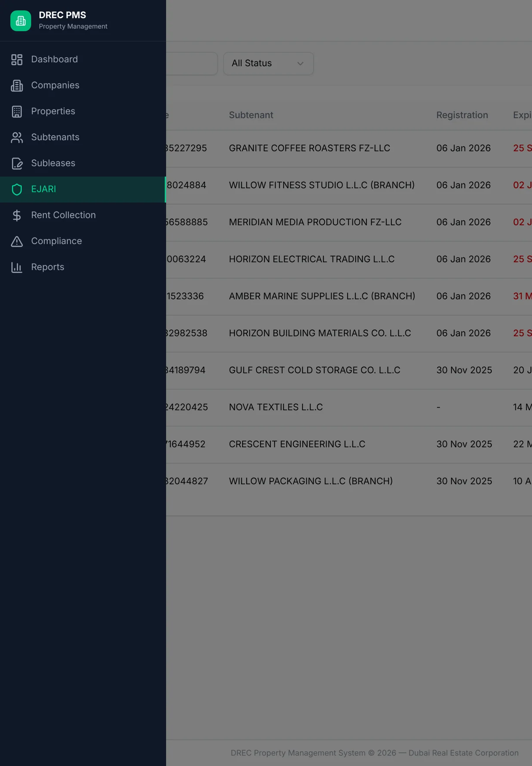Open the All Status dropdown
This screenshot has width=532, height=766.
tap(268, 64)
